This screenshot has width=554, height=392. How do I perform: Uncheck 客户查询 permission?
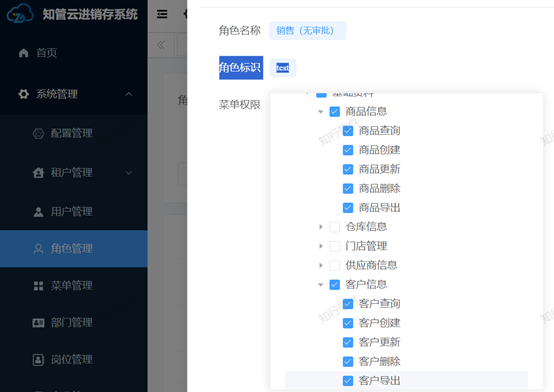pyautogui.click(x=348, y=304)
